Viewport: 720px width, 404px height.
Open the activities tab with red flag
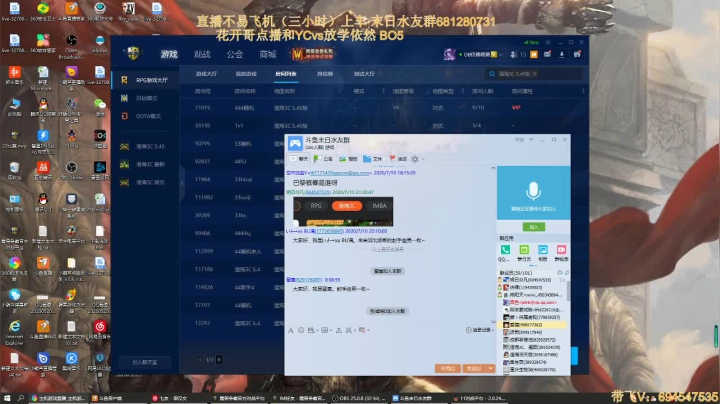(398, 159)
